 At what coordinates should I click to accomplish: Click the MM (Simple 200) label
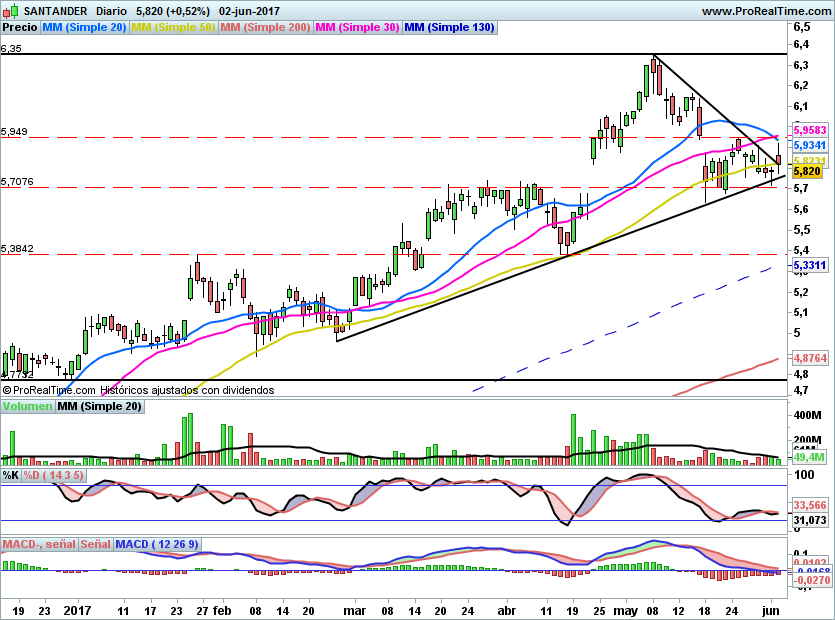265,28
